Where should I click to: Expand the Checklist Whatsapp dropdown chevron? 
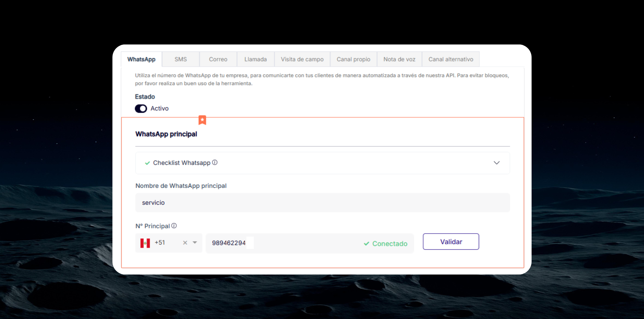(497, 163)
